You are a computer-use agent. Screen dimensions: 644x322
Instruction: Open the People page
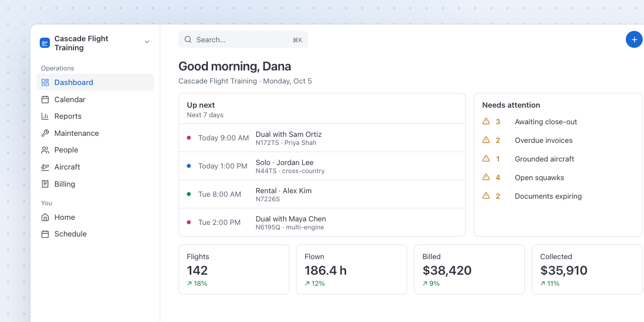click(x=95, y=150)
